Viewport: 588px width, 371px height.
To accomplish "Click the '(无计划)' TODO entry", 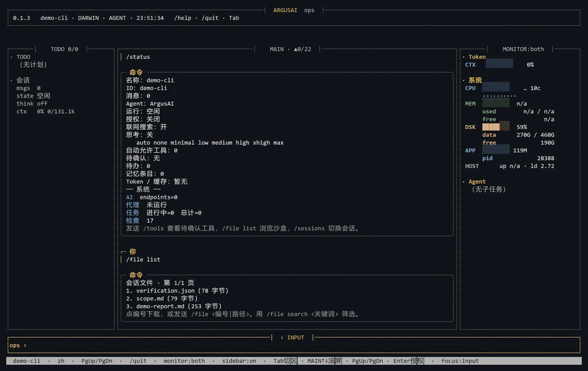I will pos(33,64).
